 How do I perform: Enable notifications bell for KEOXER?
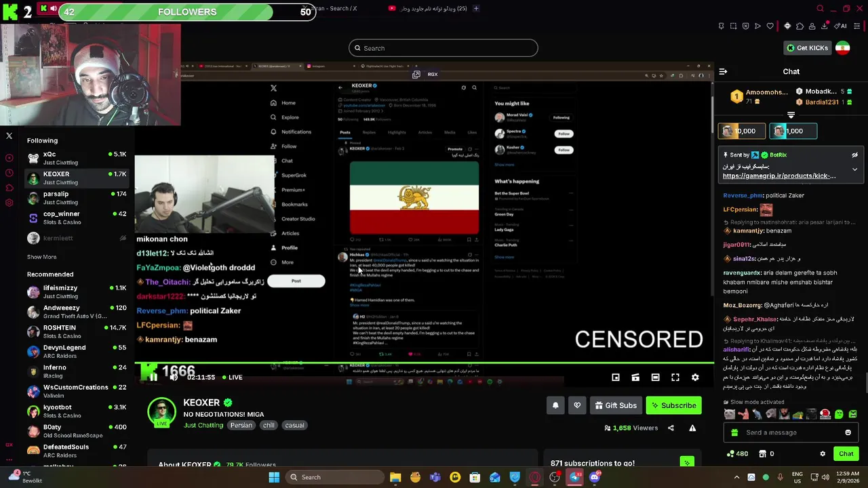point(555,405)
